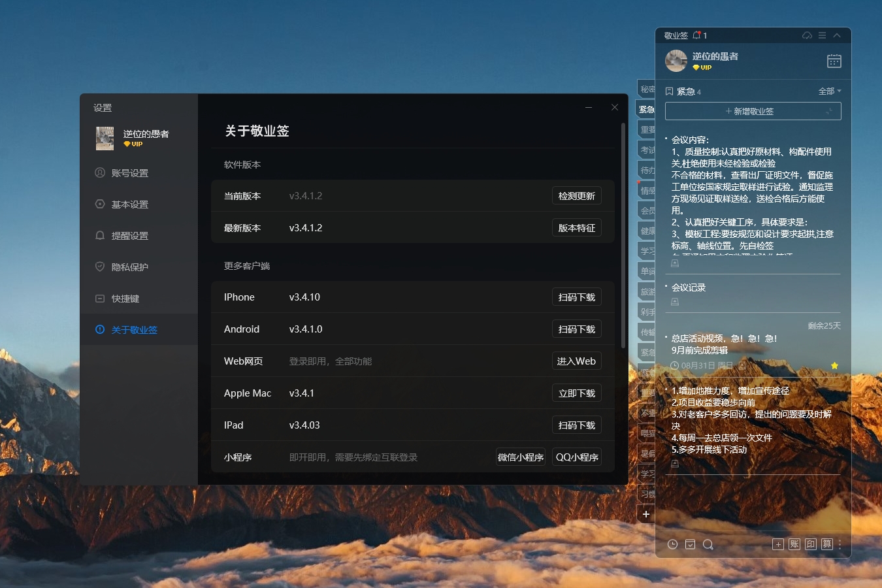
Task: Open the 微信小程序 button
Action: tap(521, 457)
